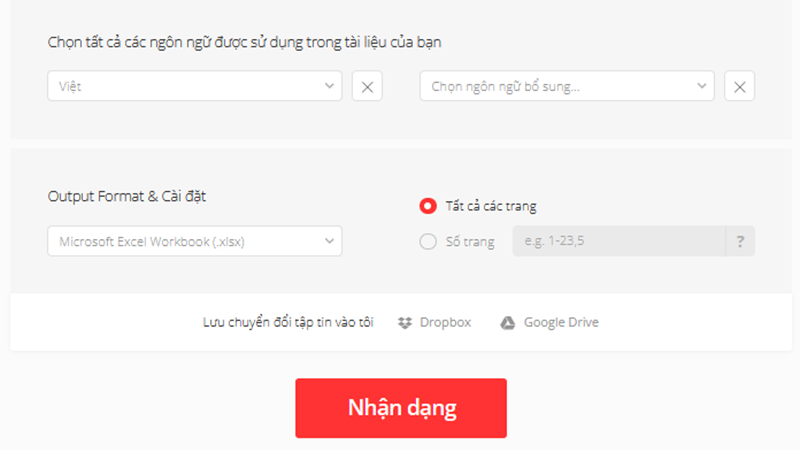Click the question mark help icon

(740, 242)
